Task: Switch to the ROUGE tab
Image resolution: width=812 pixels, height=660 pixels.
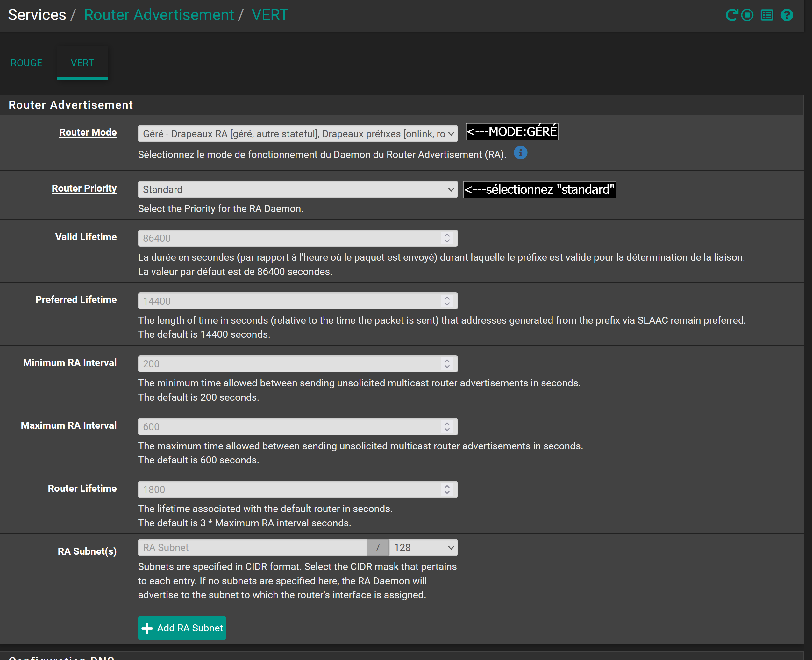Action: click(x=26, y=63)
